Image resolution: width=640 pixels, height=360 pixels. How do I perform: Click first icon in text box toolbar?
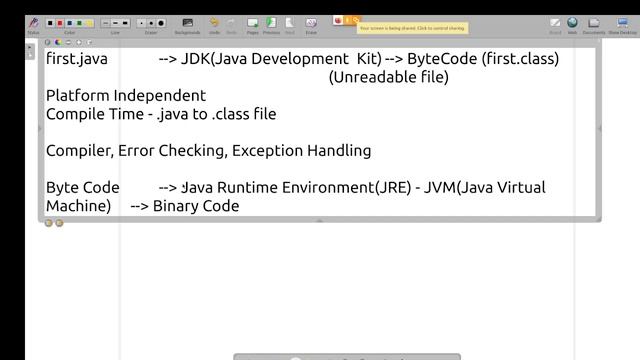(48, 42)
